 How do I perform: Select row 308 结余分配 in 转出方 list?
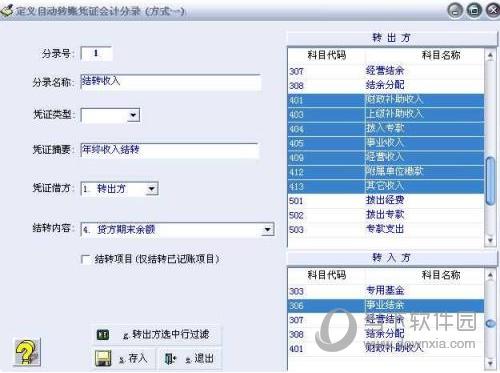386,86
